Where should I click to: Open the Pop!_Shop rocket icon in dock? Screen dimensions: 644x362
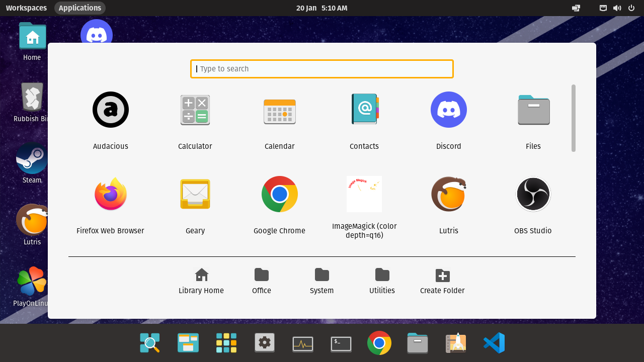click(456, 343)
